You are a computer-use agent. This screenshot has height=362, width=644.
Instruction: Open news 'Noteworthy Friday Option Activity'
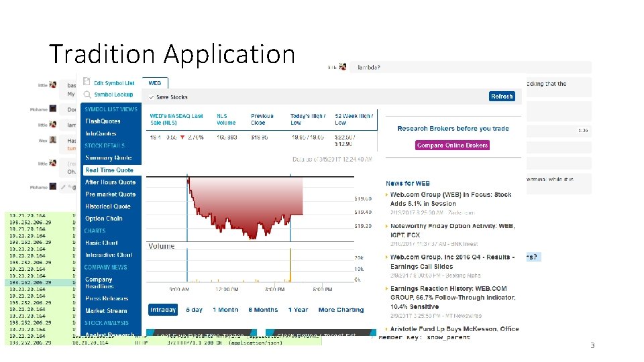click(x=452, y=230)
